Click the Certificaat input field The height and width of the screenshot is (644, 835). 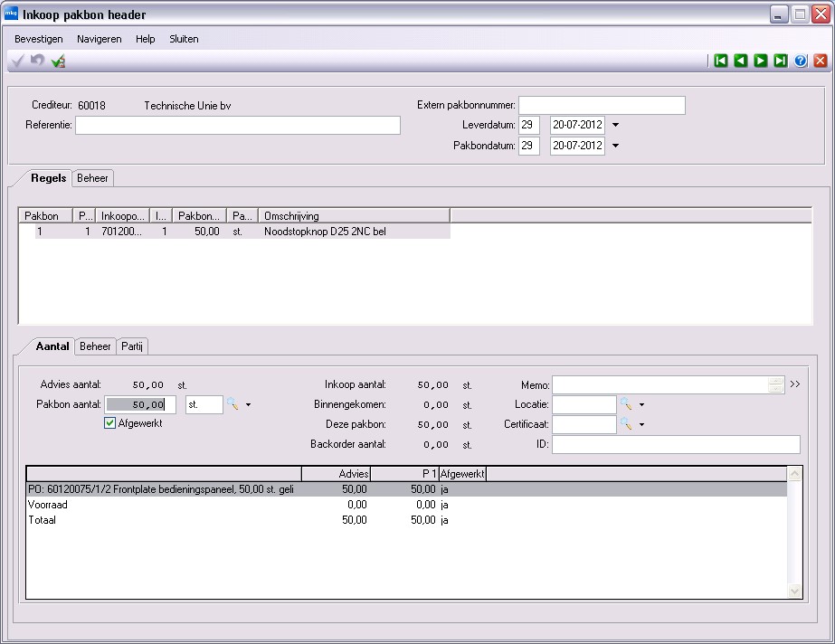(584, 425)
